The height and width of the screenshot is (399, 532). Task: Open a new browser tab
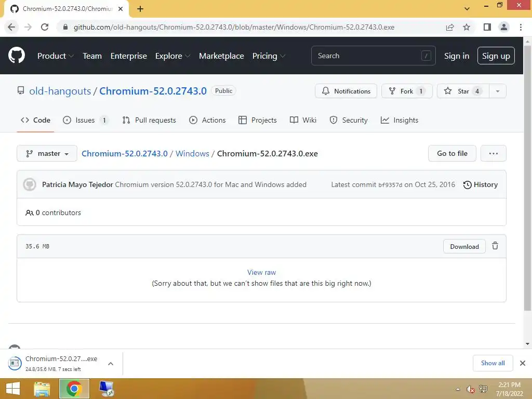coord(140,9)
